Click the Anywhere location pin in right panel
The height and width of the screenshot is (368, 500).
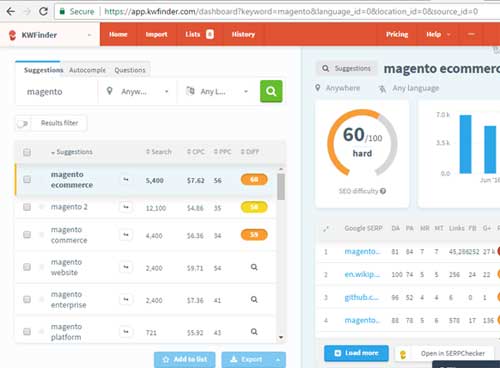(x=318, y=88)
